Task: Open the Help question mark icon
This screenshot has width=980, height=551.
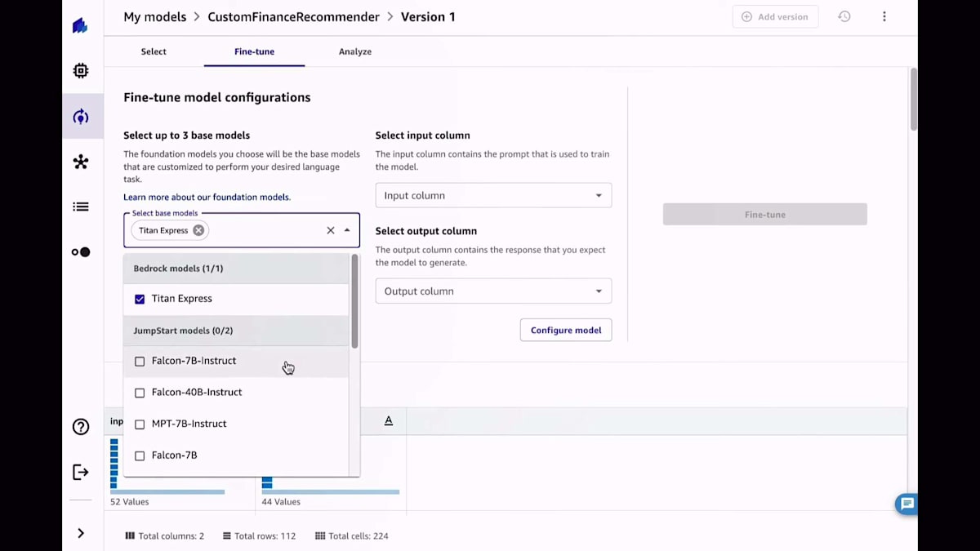Action: pos(80,427)
